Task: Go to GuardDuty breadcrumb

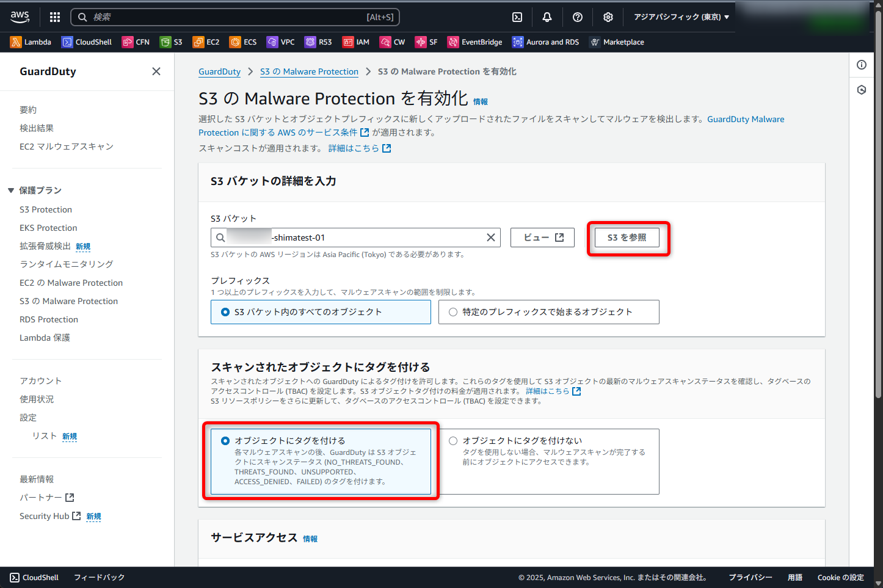Action: coord(219,71)
